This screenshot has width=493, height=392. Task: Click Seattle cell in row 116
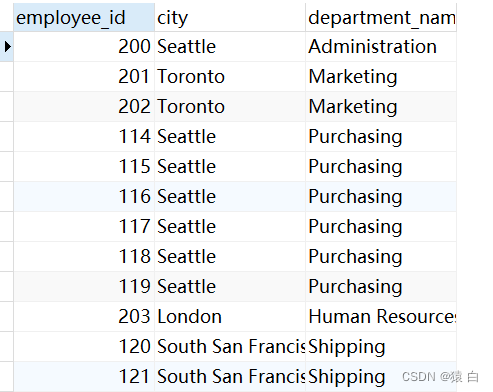[230, 197]
